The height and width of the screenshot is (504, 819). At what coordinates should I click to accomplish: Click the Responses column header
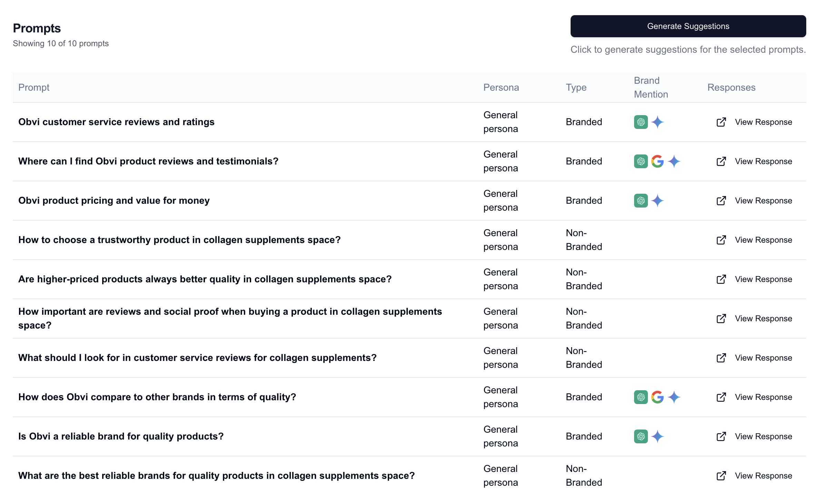[x=731, y=88]
